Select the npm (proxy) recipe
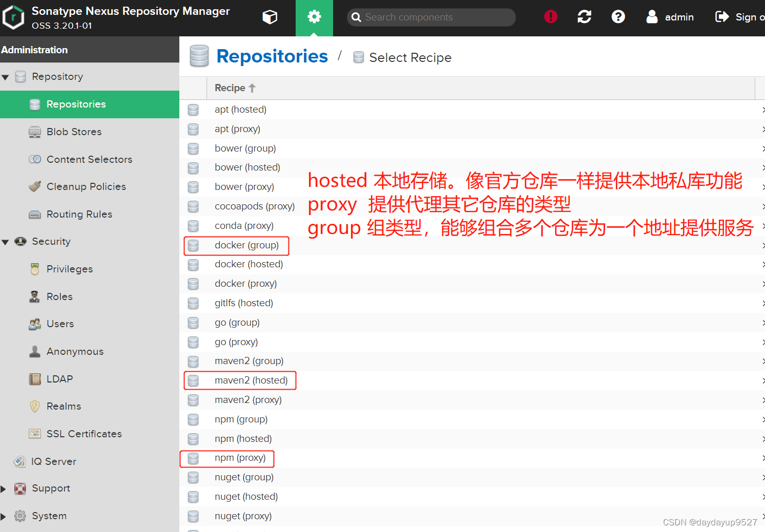Screen dimensions: 765x532 click(472, 458)
